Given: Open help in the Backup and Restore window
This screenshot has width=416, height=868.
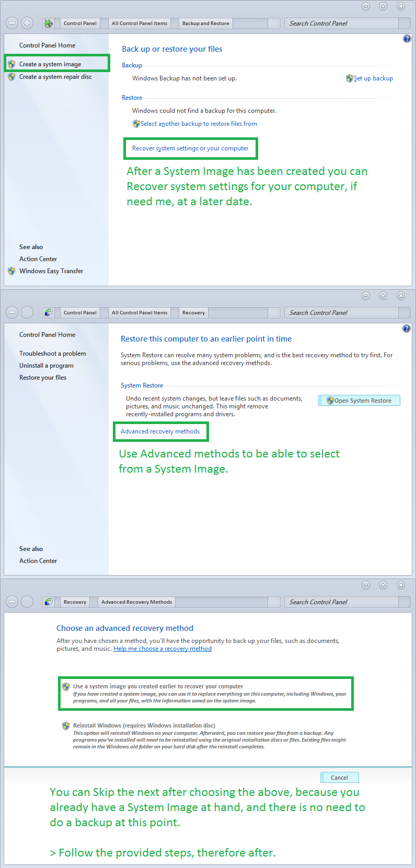Looking at the screenshot, I should [x=407, y=39].
